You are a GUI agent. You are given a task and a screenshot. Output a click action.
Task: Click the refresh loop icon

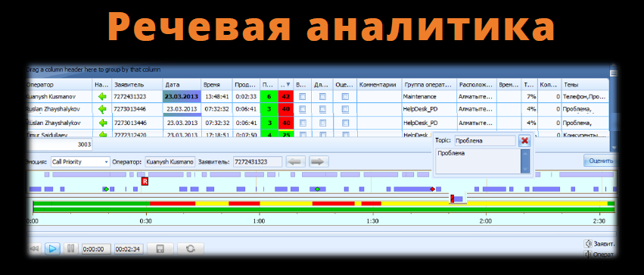tap(190, 248)
